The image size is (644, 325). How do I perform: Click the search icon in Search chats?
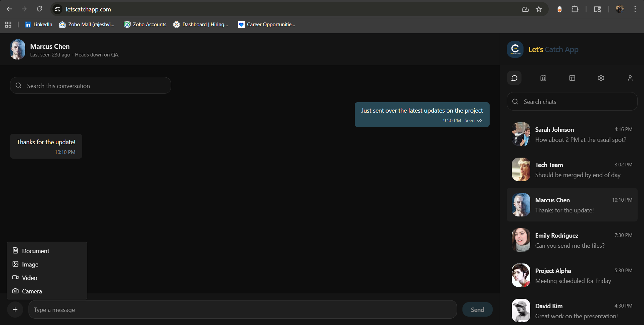515,101
